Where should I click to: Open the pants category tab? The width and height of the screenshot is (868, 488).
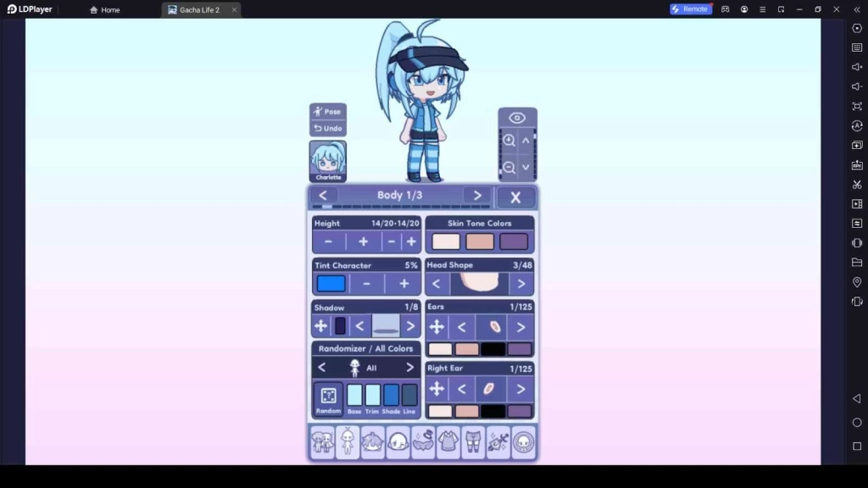473,442
